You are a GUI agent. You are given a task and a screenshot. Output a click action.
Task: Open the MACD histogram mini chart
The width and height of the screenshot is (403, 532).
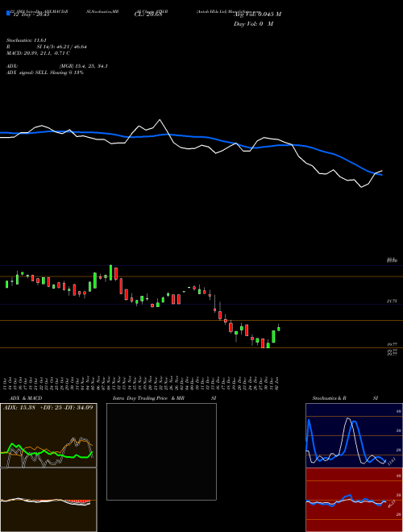pyautogui.click(x=48, y=500)
